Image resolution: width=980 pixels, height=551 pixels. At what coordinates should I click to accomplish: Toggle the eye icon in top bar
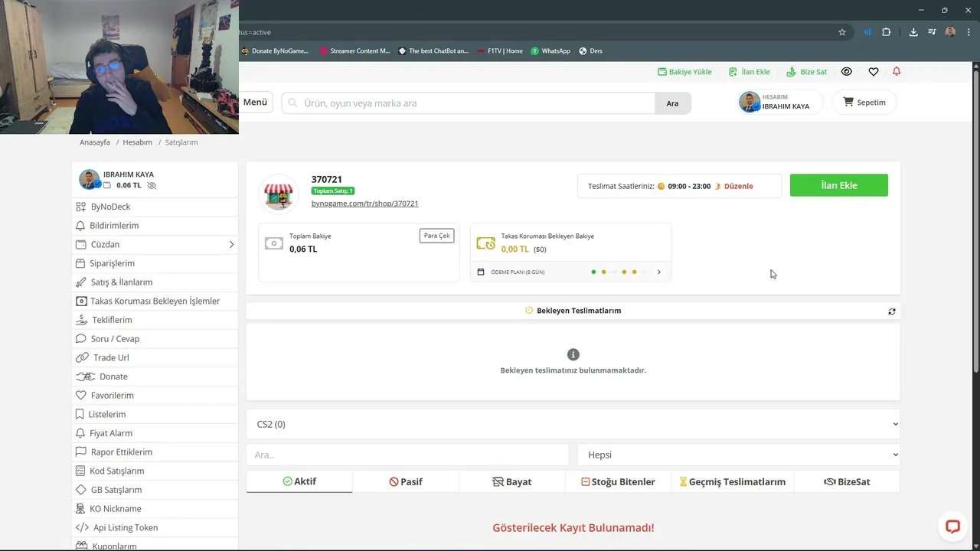coord(847,71)
